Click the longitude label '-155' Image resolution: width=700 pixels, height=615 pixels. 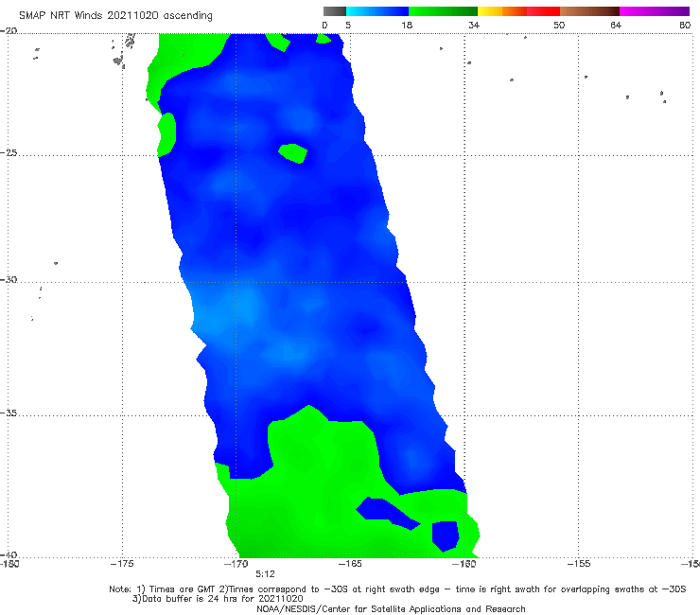[579, 564]
